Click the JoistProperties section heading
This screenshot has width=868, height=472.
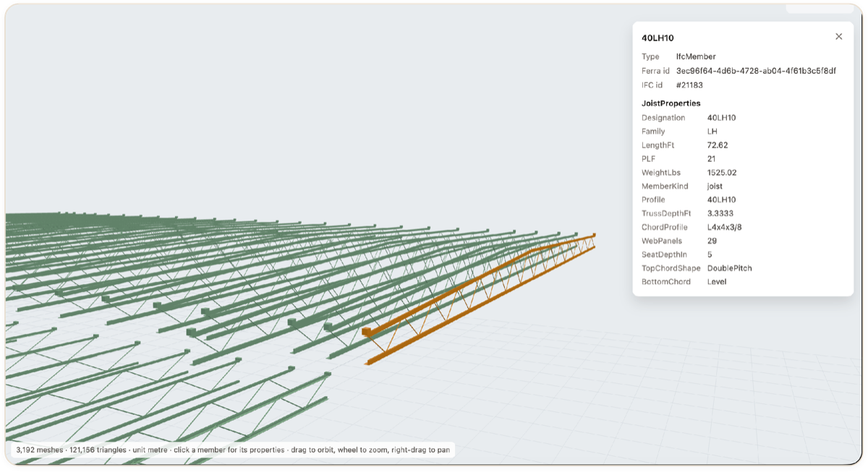coord(671,103)
